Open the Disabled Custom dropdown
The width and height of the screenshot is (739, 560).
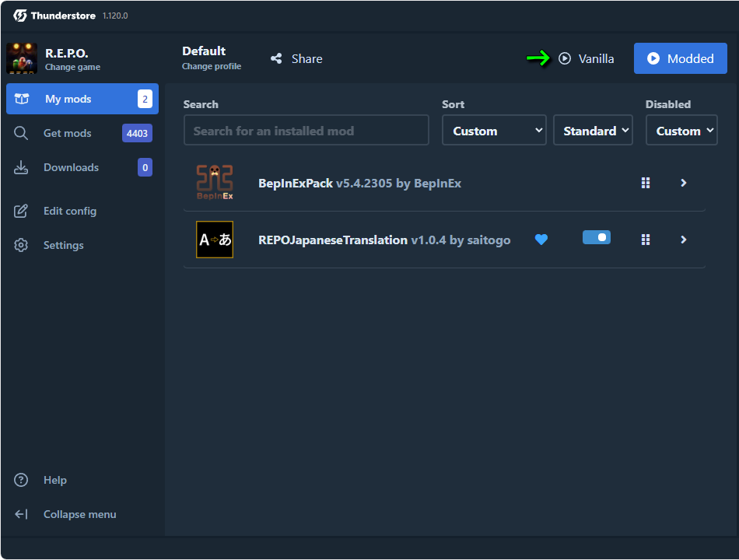click(x=681, y=131)
